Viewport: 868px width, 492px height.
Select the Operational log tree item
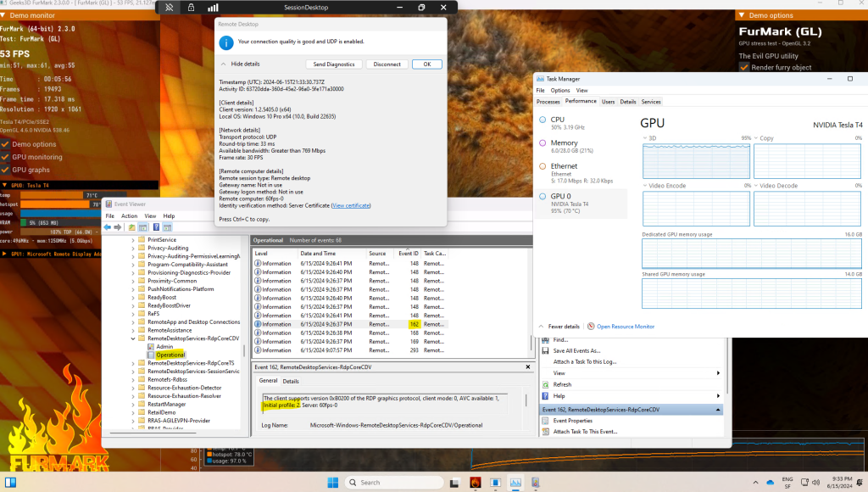pyautogui.click(x=170, y=355)
